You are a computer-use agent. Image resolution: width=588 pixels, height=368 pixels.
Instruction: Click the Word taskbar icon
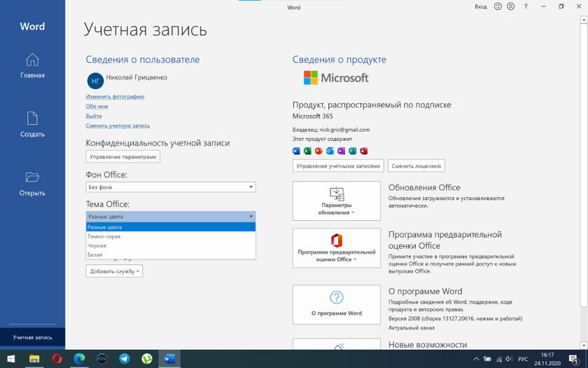(169, 359)
